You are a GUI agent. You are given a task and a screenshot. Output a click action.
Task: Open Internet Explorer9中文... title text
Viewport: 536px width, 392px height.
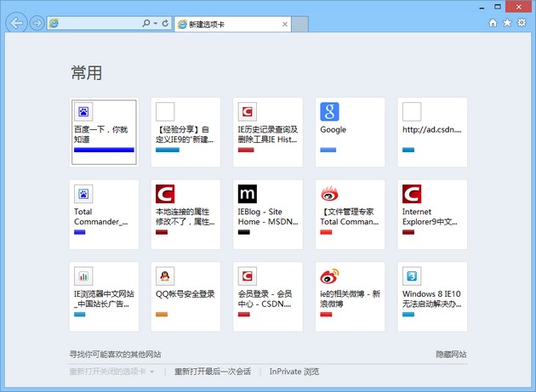click(430, 217)
